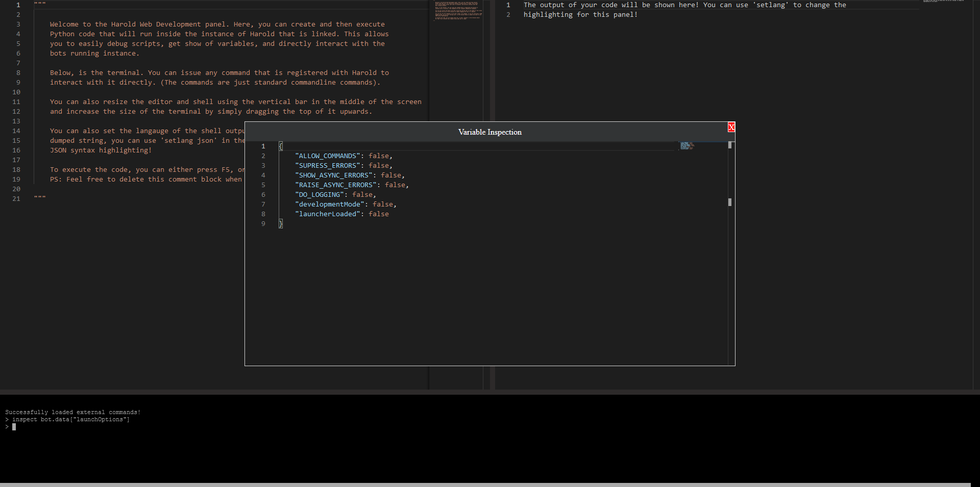This screenshot has height=487, width=980.
Task: Close the Variable Inspection dialog
Action: point(731,127)
